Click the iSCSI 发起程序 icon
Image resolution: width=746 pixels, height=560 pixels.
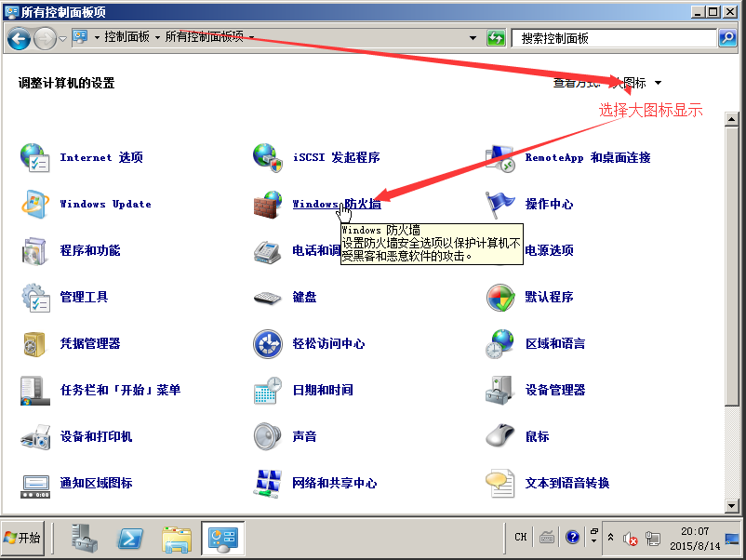[x=268, y=157]
